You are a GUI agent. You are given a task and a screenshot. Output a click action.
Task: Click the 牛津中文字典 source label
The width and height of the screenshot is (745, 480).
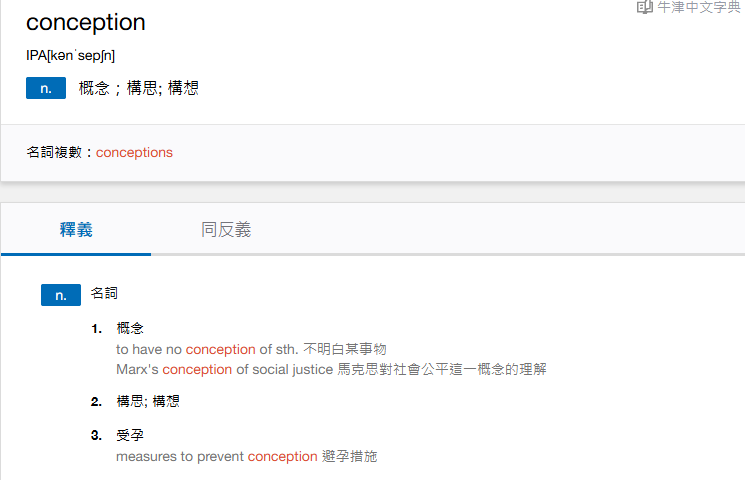click(699, 7)
